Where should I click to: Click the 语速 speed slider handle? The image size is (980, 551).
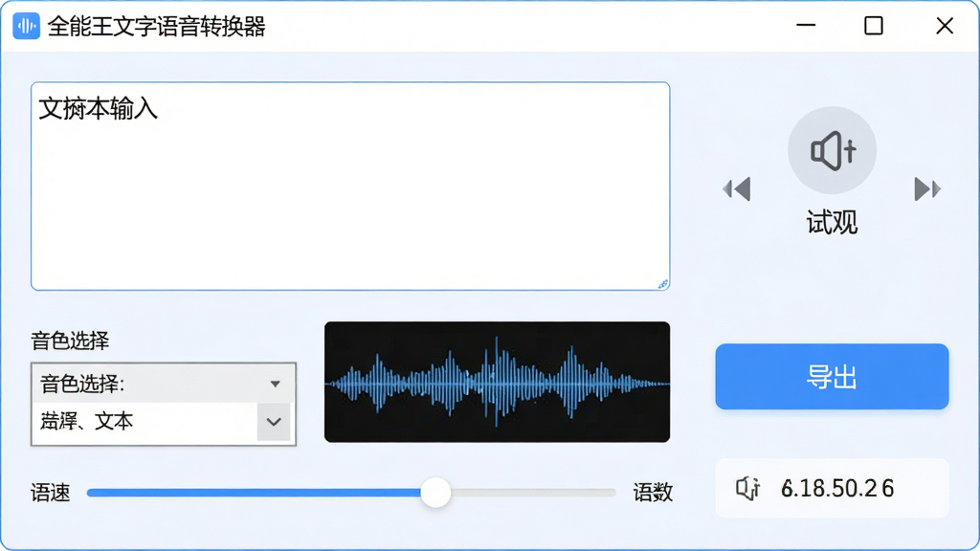pyautogui.click(x=435, y=493)
